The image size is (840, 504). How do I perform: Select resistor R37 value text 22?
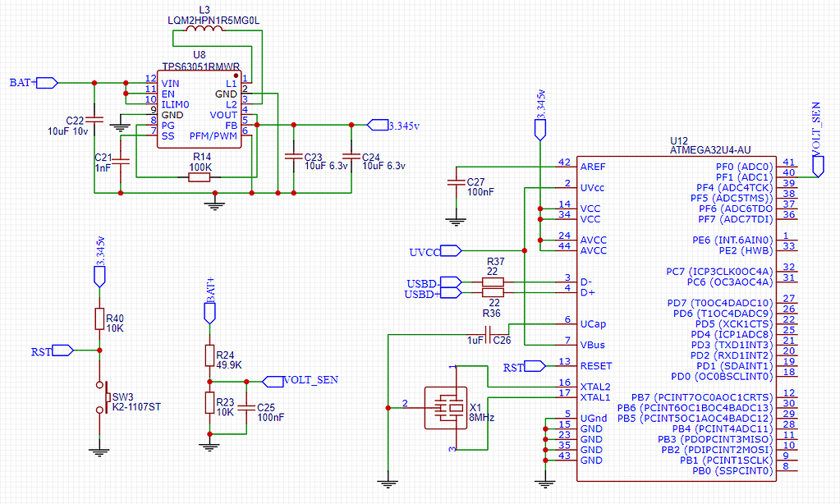[x=492, y=270]
